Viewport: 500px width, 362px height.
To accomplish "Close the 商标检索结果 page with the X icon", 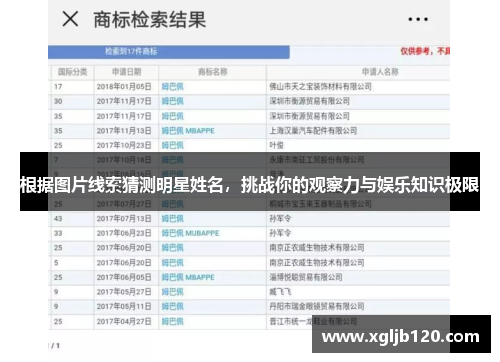I will [70, 19].
